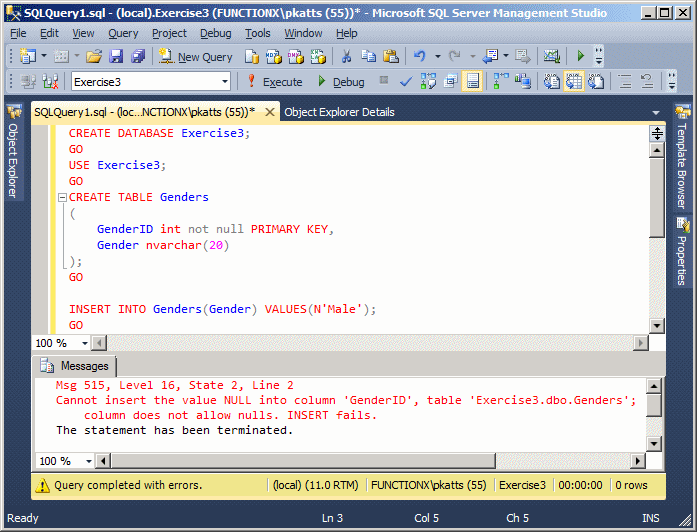The image size is (697, 532).
Task: Select the Messages results tab
Action: (75, 366)
